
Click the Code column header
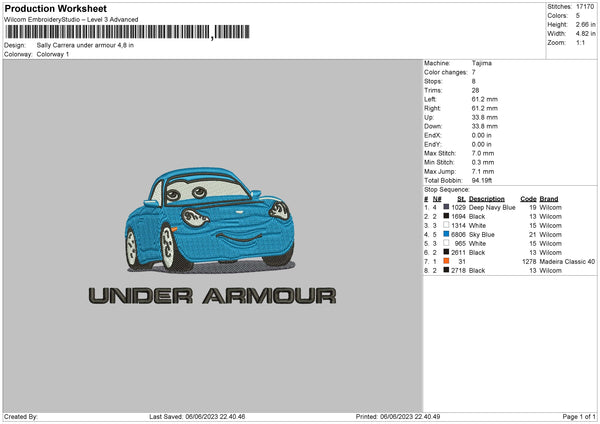(529, 198)
